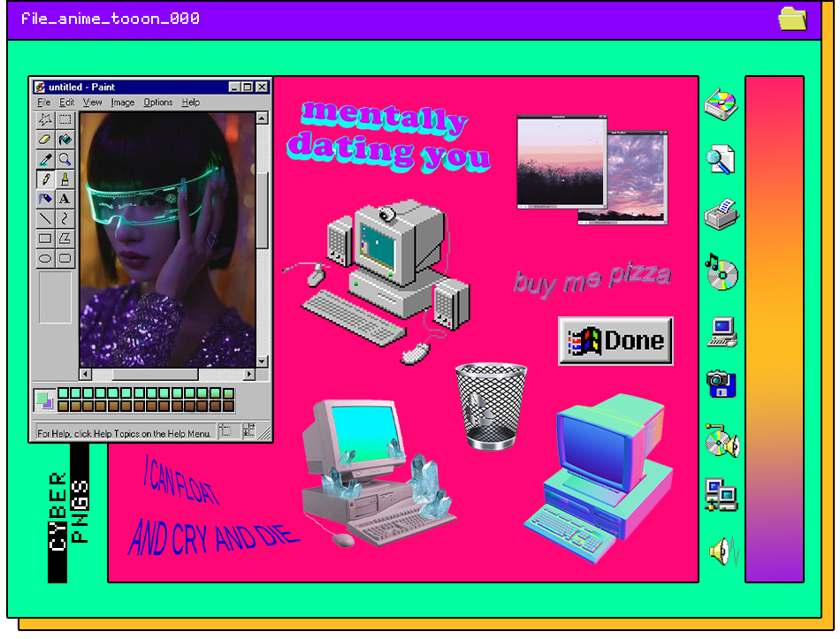840x639 pixels.
Task: Click the document search magnifier icon
Action: coord(720,159)
